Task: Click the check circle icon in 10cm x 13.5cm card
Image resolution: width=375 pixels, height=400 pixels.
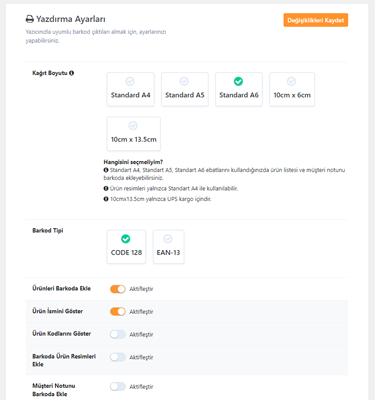Action: (x=133, y=126)
